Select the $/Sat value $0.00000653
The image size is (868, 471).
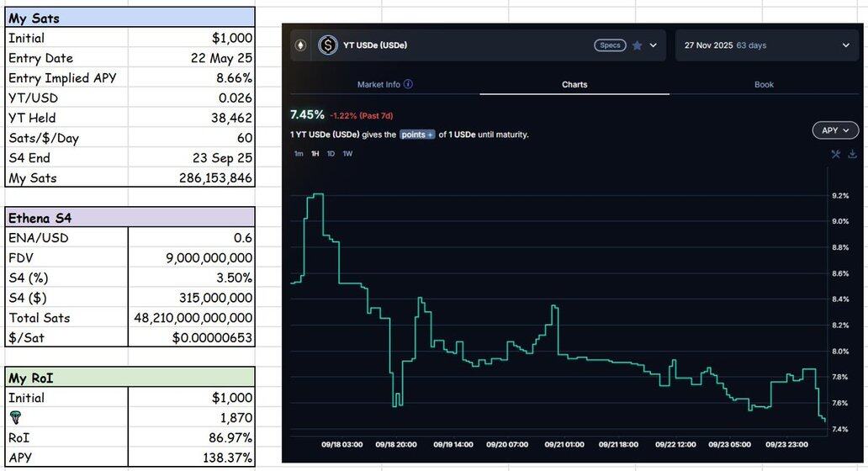pos(192,337)
